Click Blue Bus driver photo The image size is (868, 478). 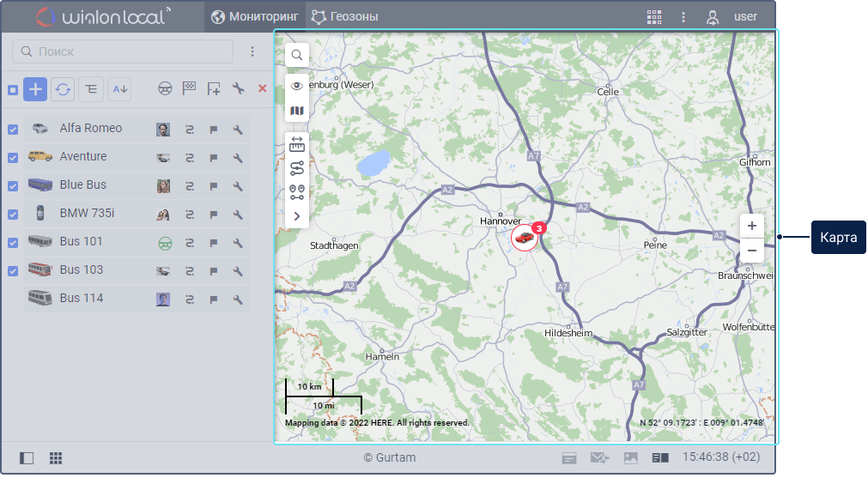(x=163, y=186)
